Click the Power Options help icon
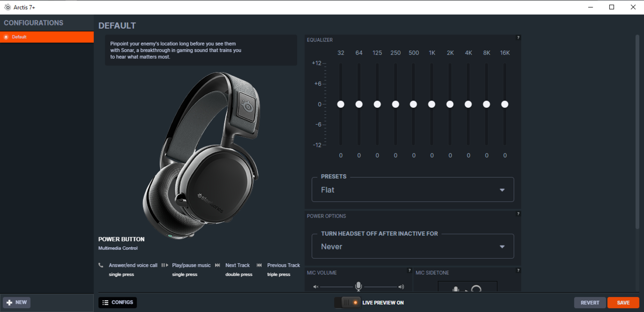The image size is (644, 312). 518,214
